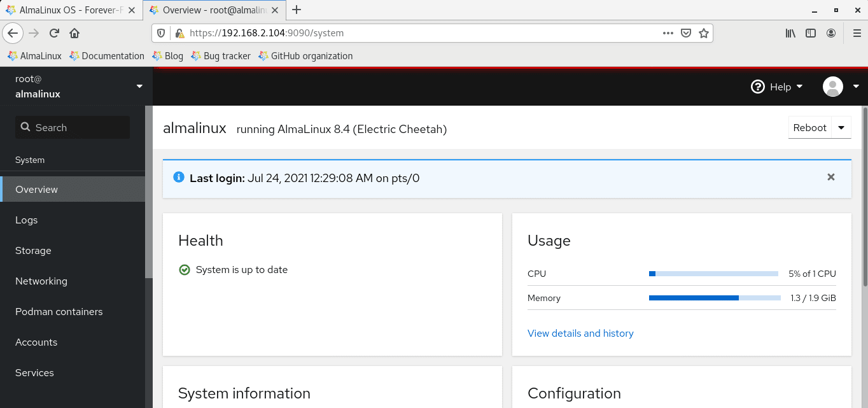Image resolution: width=868 pixels, height=408 pixels.
Task: Open View details and history link
Action: (x=580, y=333)
